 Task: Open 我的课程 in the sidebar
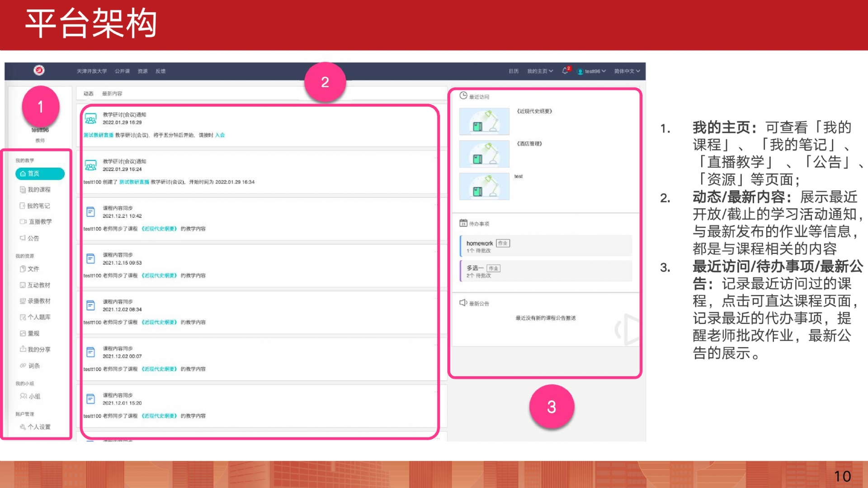click(x=39, y=190)
